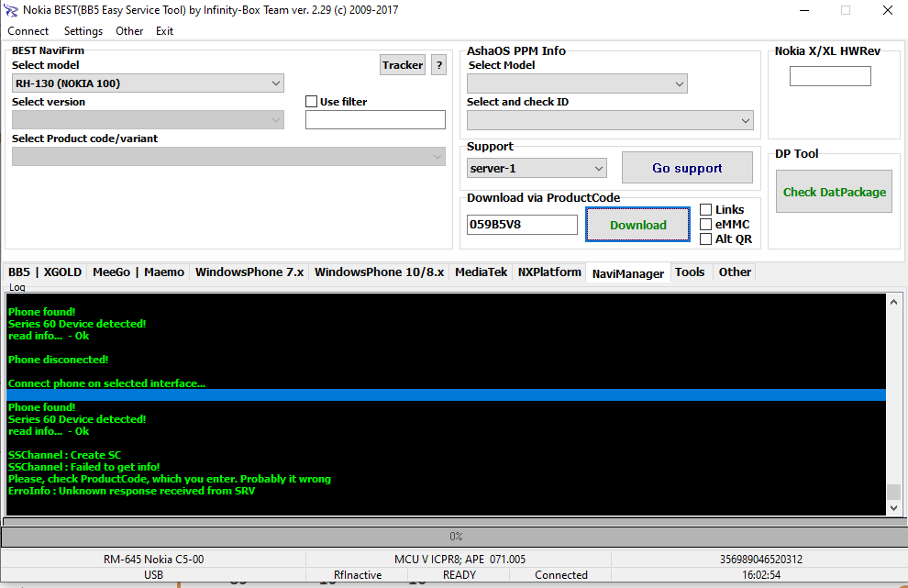This screenshot has height=588, width=908.
Task: Click the highlighted blue line in the log
Action: coord(446,395)
